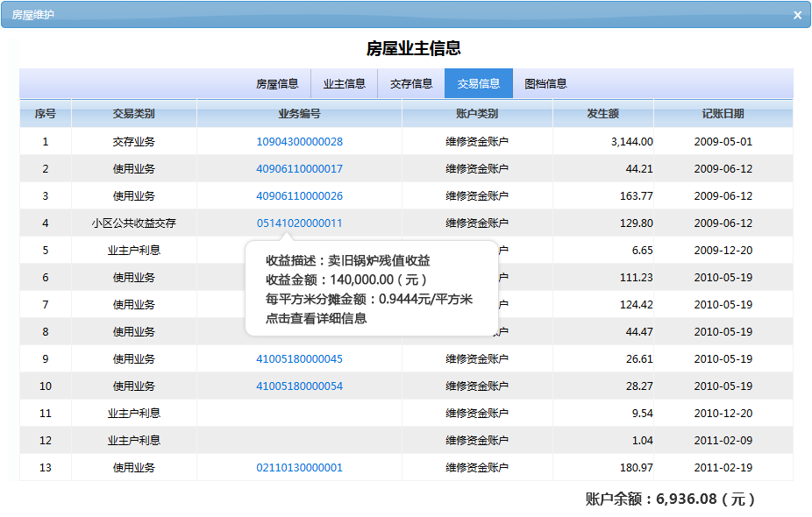Click the 使用业务 cell in row 13
This screenshot has width=812, height=517.
[133, 468]
